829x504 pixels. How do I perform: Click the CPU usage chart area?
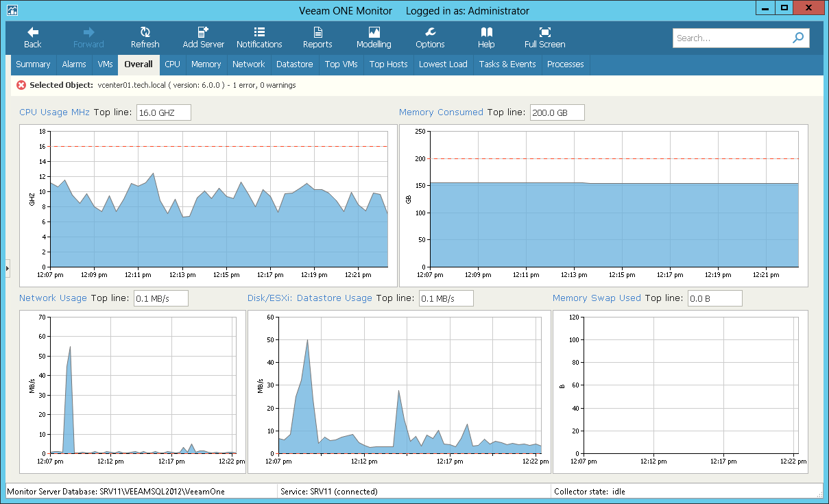208,205
